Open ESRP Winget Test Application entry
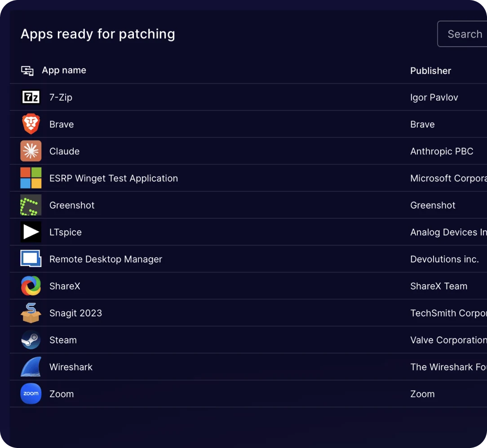This screenshot has width=487, height=448. click(x=114, y=178)
